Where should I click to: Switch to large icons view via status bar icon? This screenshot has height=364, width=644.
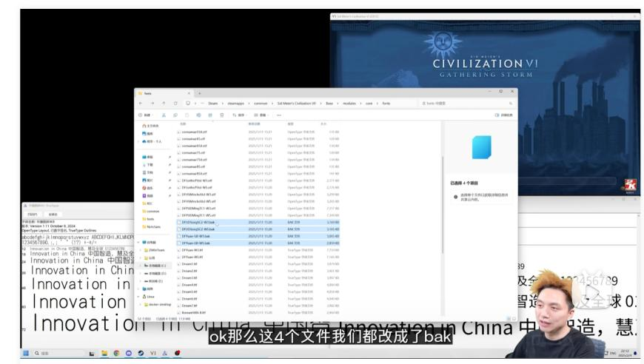tap(514, 318)
